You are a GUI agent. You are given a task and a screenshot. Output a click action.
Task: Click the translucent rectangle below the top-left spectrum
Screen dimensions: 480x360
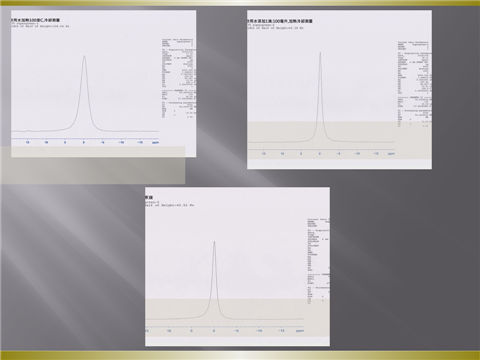pyautogui.click(x=93, y=165)
